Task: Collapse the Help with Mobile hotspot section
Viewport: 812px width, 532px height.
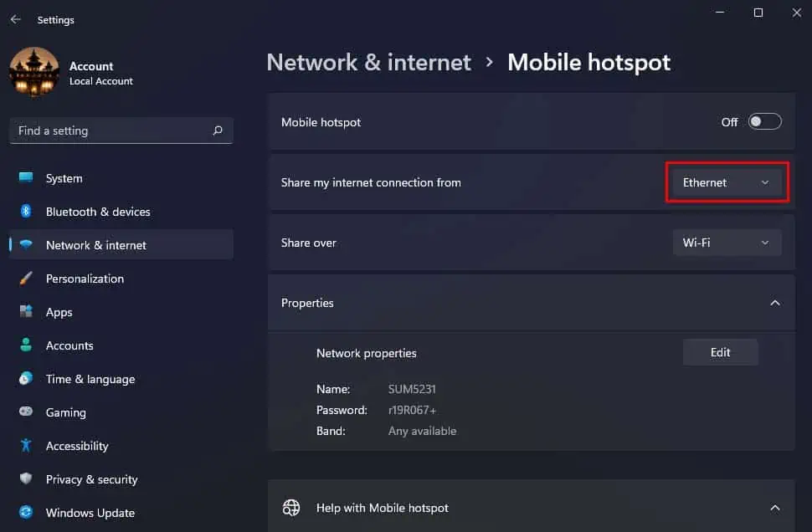Action: point(774,508)
